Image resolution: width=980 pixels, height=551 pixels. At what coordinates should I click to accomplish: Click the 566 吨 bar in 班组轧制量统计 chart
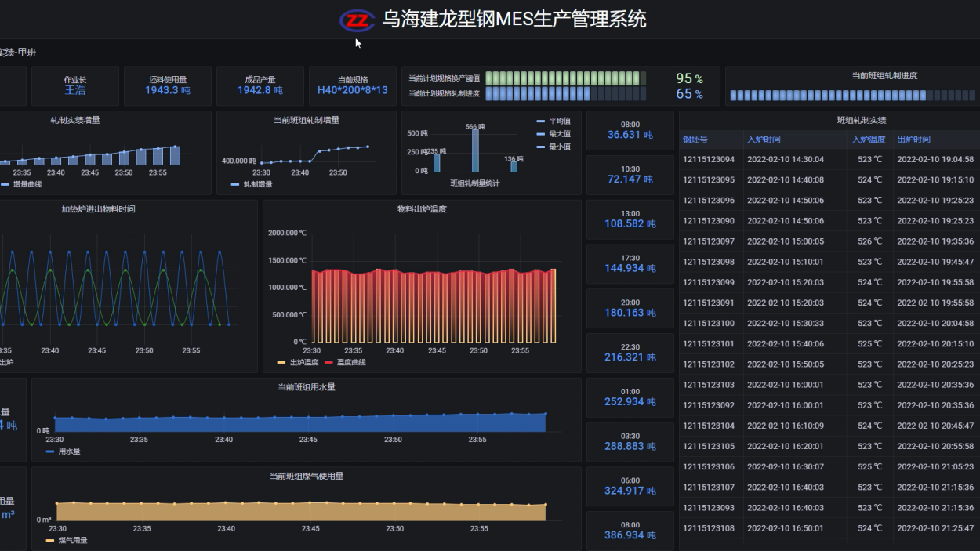[475, 150]
